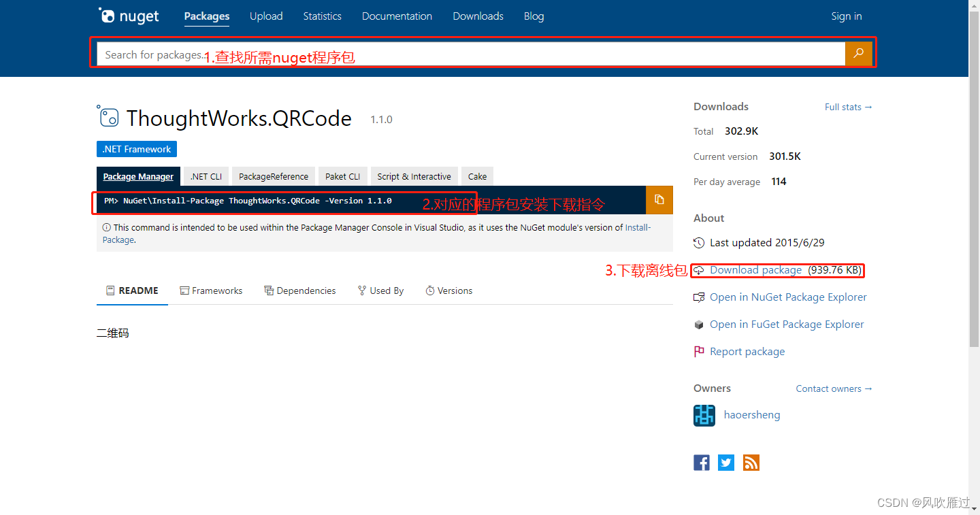Open package in NuGet Package Explorer
The height and width of the screenshot is (515, 980).
click(788, 297)
